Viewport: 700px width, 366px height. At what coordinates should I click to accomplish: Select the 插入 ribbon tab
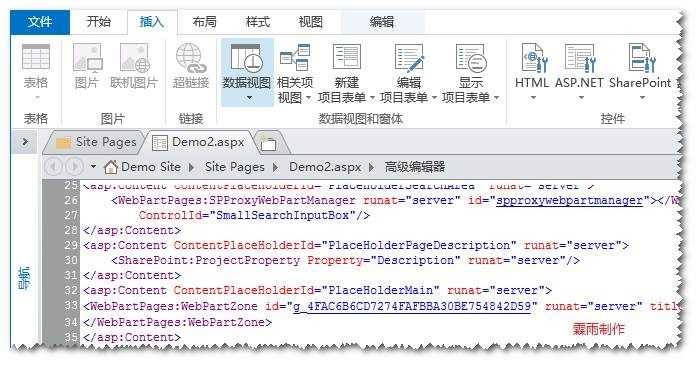(x=151, y=21)
